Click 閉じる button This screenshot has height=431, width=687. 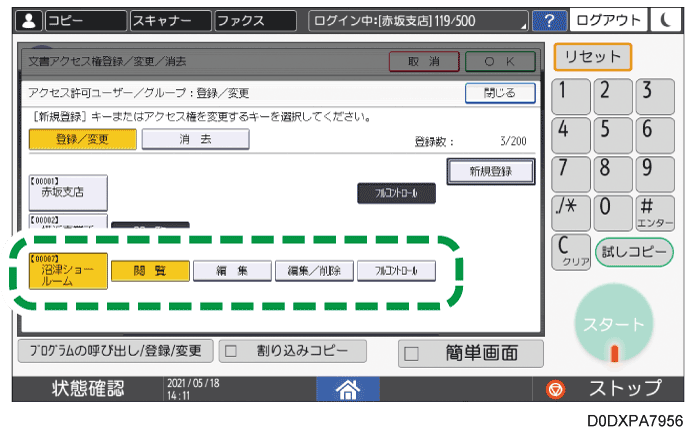click(500, 93)
